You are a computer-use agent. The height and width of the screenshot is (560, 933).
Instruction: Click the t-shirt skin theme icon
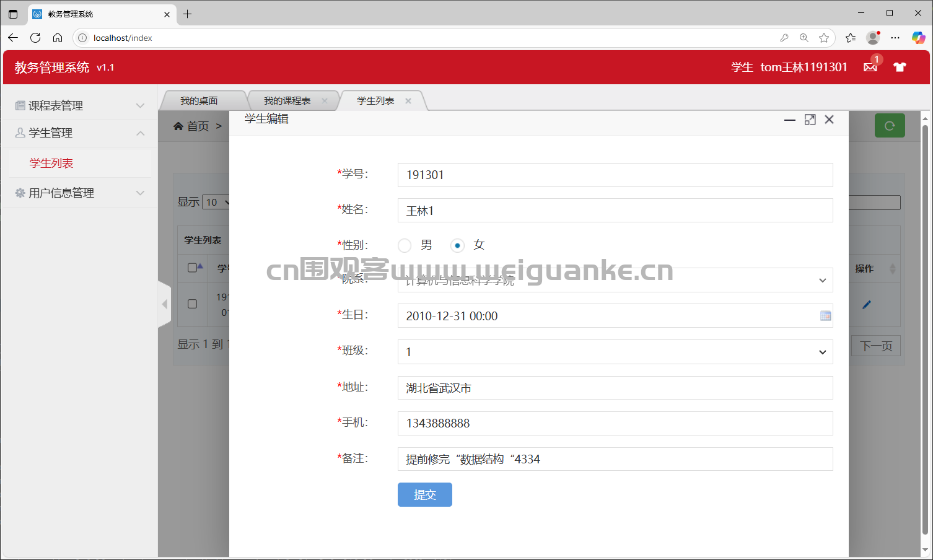(900, 67)
